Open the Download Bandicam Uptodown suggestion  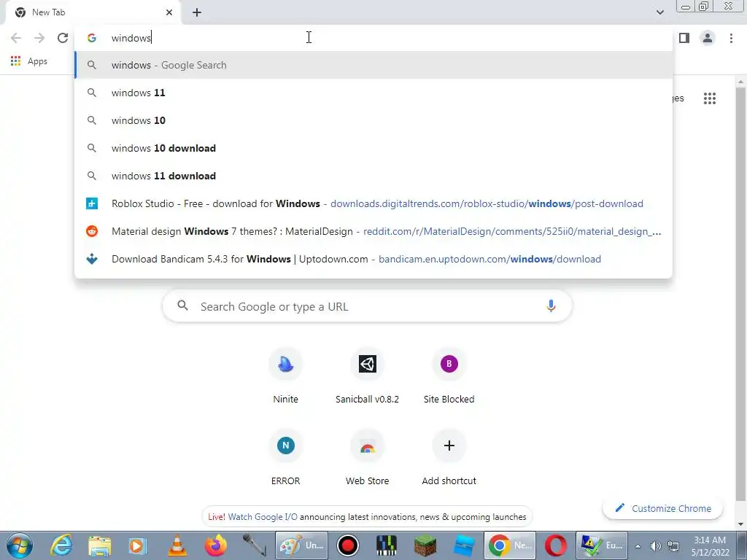pyautogui.click(x=373, y=259)
